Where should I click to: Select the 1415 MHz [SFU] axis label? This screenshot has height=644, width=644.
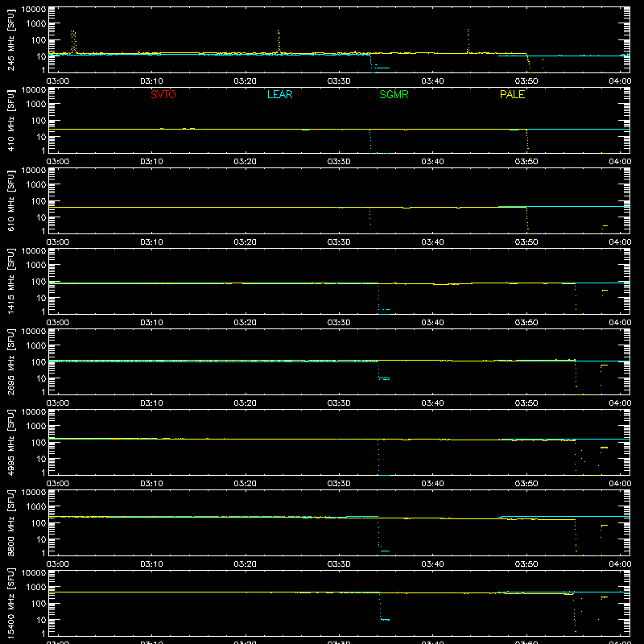[11, 282]
